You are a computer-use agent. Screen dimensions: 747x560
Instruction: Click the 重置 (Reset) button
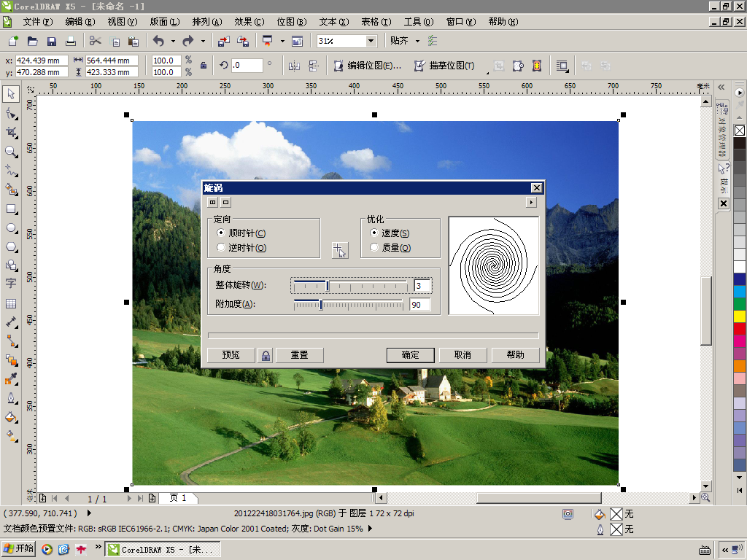[300, 355]
